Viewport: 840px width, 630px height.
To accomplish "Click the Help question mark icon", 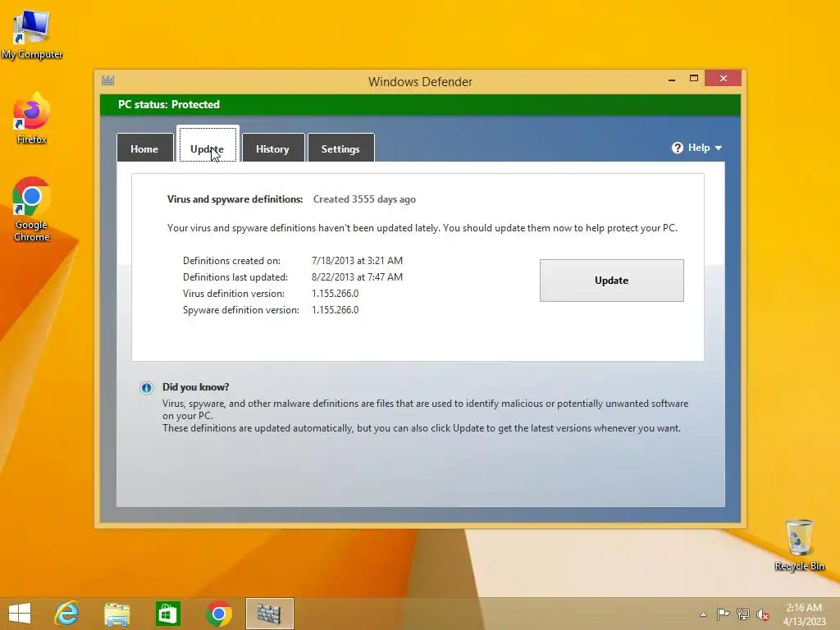I will pos(677,148).
